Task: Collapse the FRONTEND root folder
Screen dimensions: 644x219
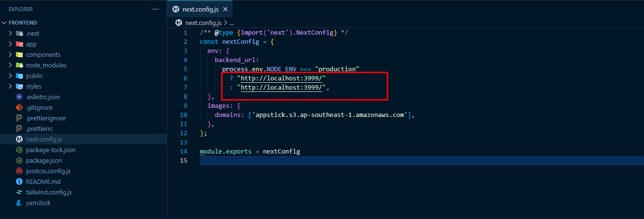Action: (x=4, y=23)
